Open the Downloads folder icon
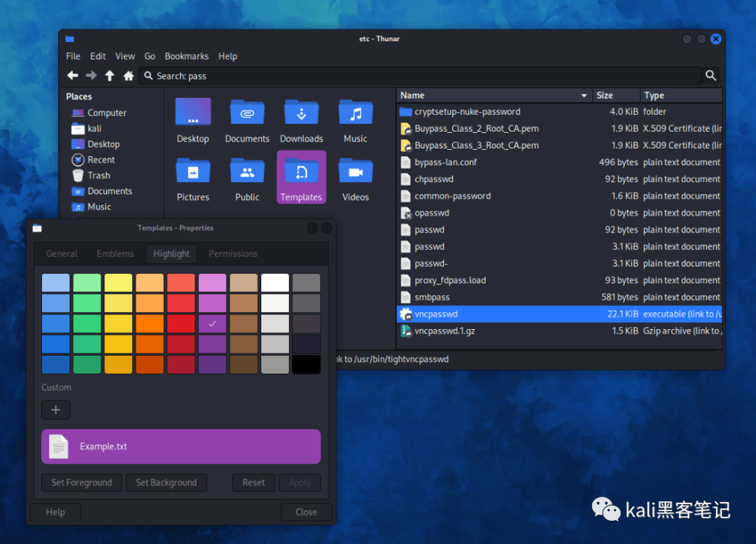 pos(301,113)
